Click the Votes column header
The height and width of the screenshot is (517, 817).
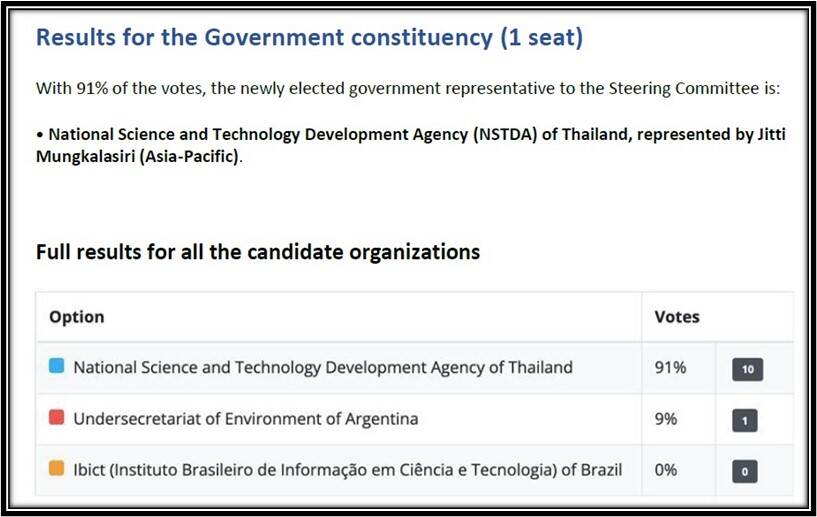point(677,317)
